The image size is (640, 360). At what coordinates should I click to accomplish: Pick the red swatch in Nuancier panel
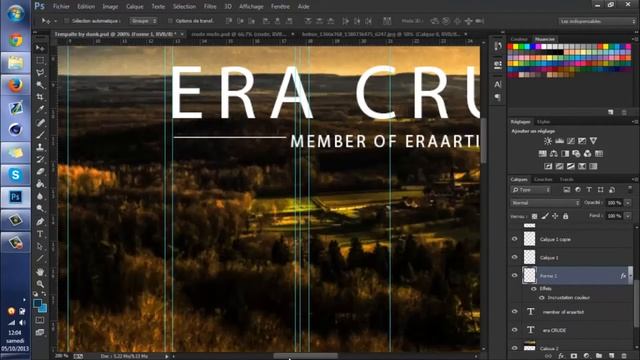510,47
